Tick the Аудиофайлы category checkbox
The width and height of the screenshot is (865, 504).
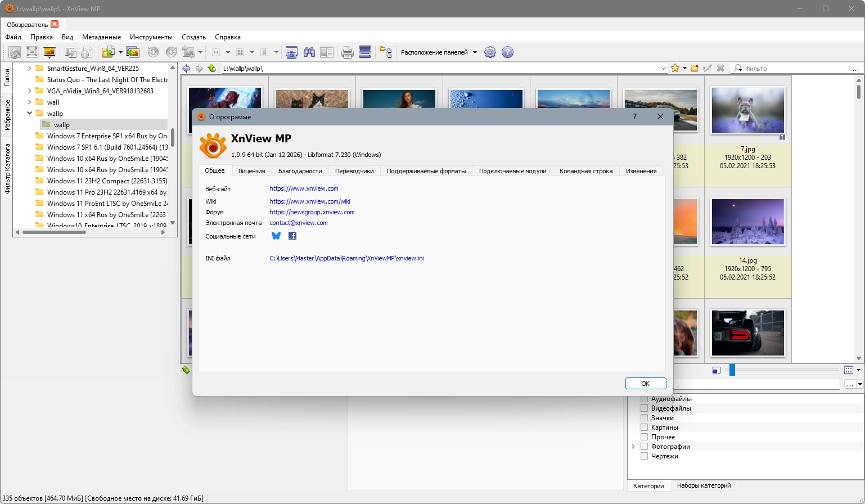click(645, 399)
